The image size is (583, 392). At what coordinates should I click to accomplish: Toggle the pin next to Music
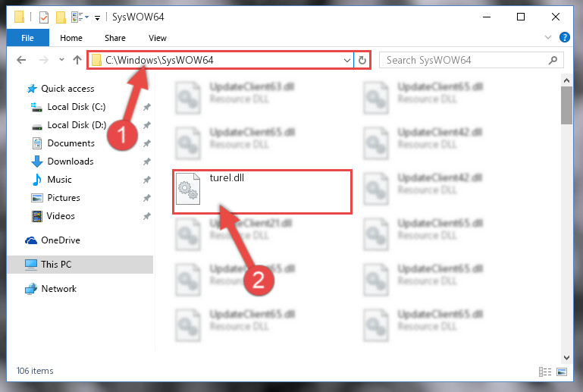[147, 180]
